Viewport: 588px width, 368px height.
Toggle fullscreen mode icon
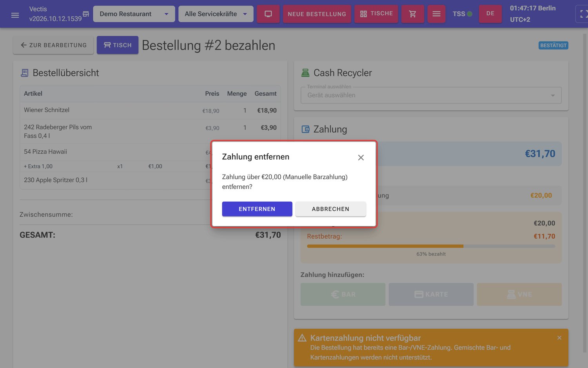pyautogui.click(x=583, y=14)
